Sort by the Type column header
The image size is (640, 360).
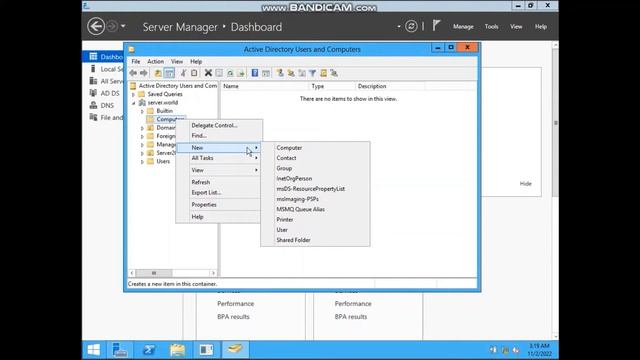332,86
